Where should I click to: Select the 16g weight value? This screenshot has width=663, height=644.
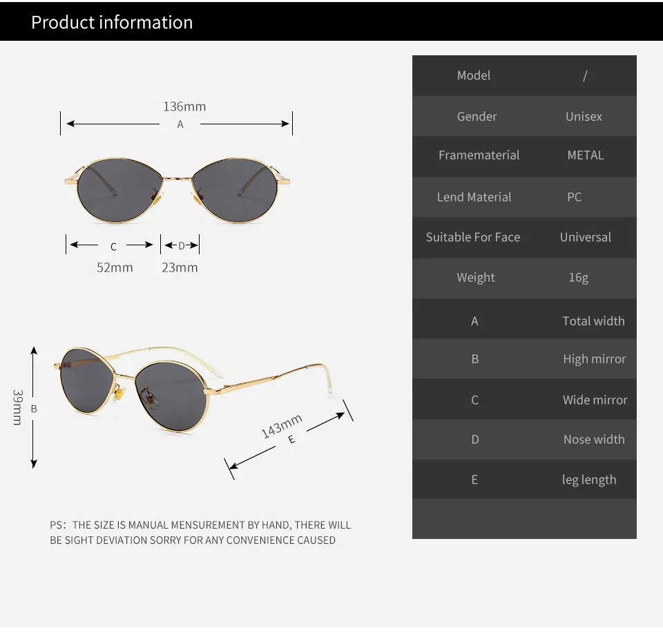579,278
